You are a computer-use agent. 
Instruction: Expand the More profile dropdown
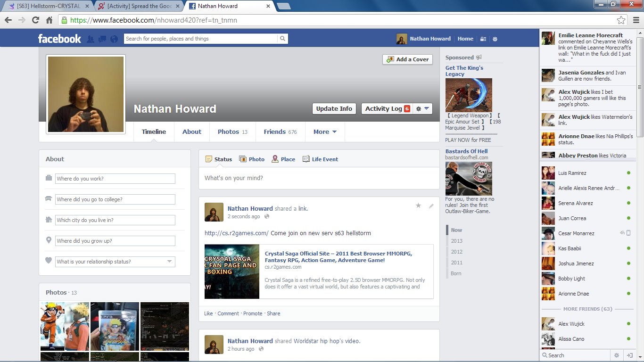[325, 132]
